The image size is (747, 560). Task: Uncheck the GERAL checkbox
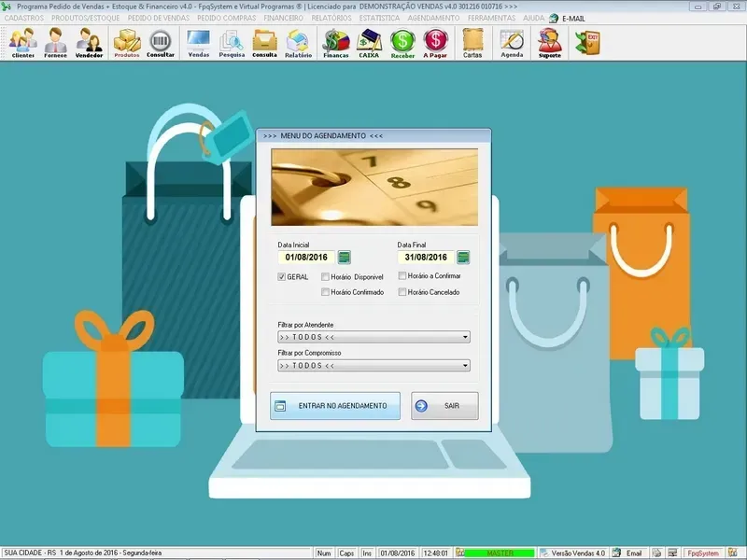point(282,277)
